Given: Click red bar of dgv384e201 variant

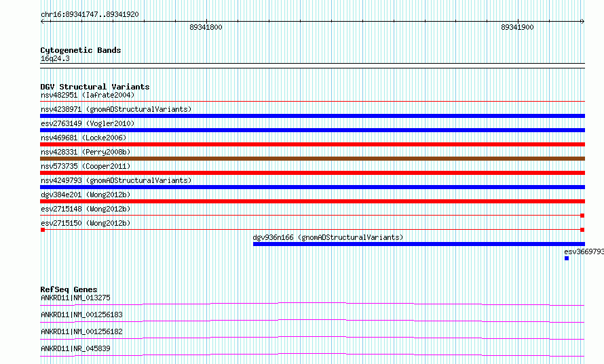Looking at the screenshot, I should coord(312,201).
